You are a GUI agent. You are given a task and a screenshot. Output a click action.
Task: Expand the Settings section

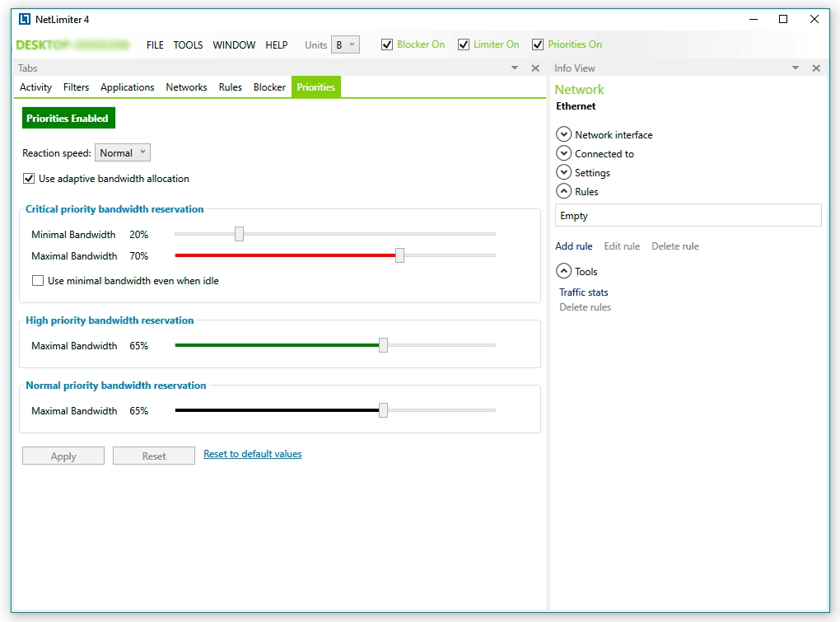(x=563, y=172)
